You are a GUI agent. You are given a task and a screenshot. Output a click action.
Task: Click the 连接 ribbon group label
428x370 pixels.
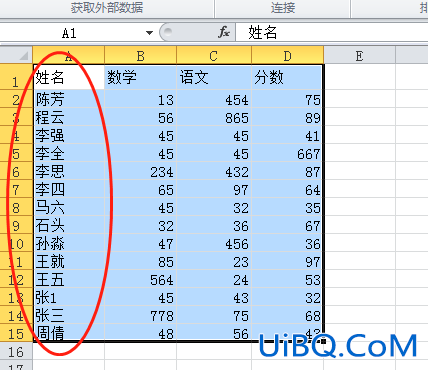click(283, 8)
